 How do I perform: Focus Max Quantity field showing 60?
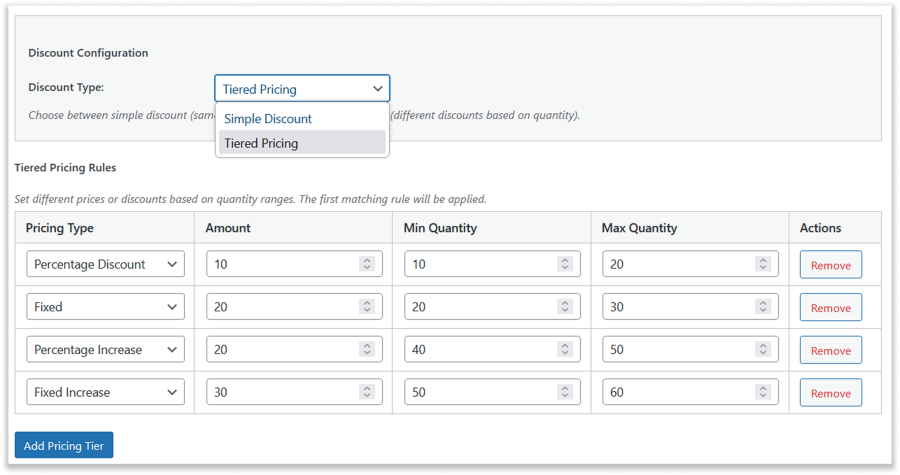(690, 392)
